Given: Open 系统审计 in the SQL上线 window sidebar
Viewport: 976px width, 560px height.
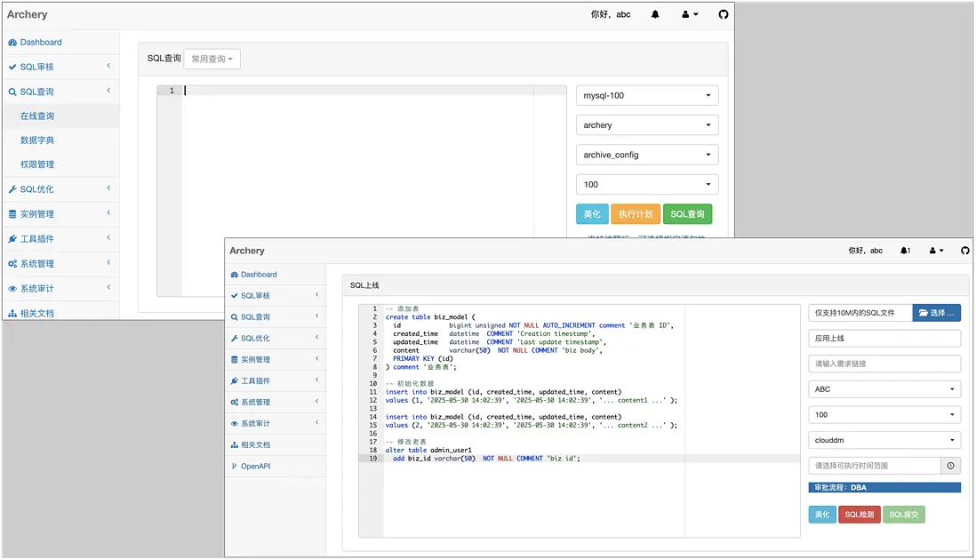Looking at the screenshot, I should tap(255, 423).
